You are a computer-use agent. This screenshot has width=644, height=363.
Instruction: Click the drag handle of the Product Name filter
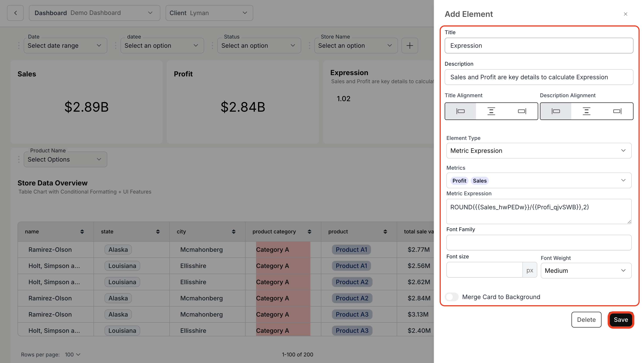click(19, 159)
